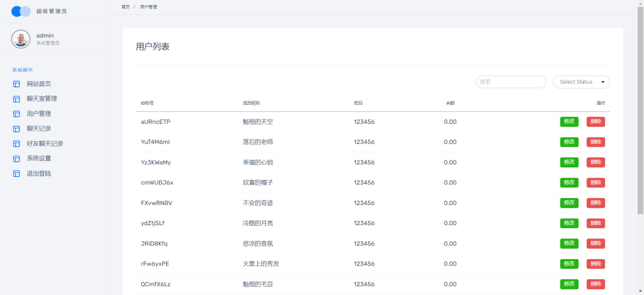Open 系统设置 menu item in sidebar
The width and height of the screenshot is (644, 295).
(39, 159)
